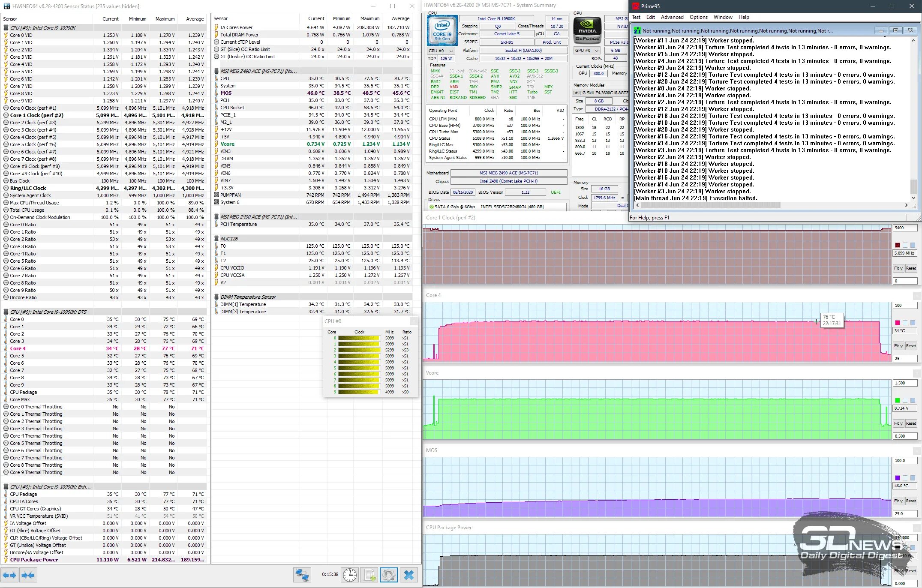This screenshot has height=588, width=922.
Task: Click the SATA drive green status icon
Action: tap(432, 207)
